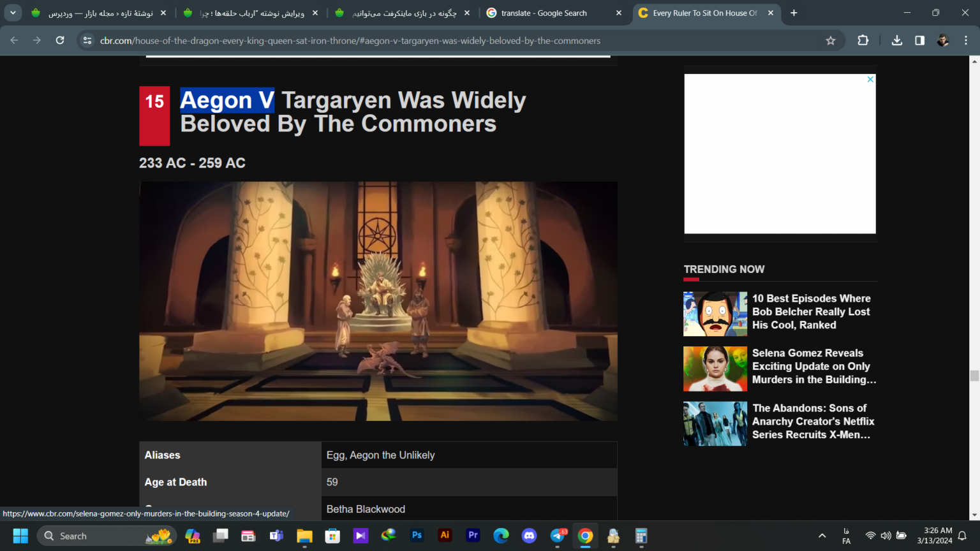Click the '233 AC - 259 AC' reign dates

192,163
